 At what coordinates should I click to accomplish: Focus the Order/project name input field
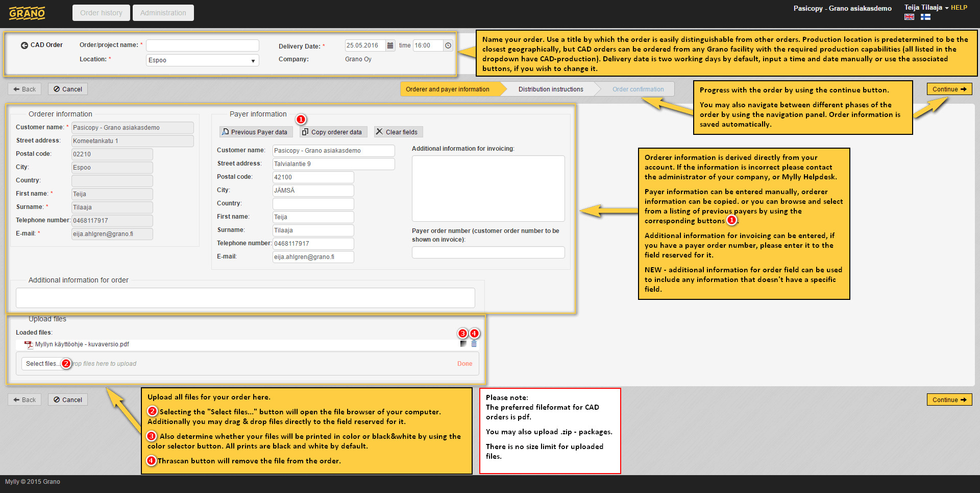click(203, 45)
